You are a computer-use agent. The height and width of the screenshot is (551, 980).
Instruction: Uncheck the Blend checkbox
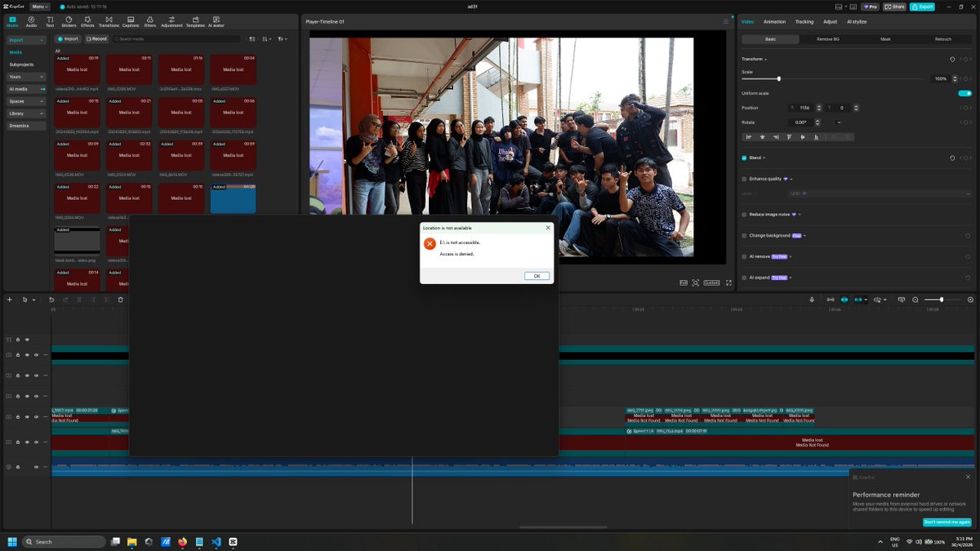tap(744, 158)
